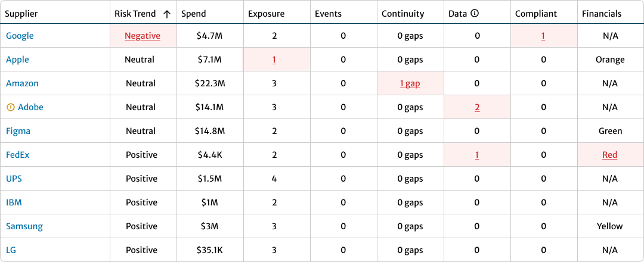Click LG's N/A Financials cell
The height and width of the screenshot is (262, 644).
tap(610, 249)
